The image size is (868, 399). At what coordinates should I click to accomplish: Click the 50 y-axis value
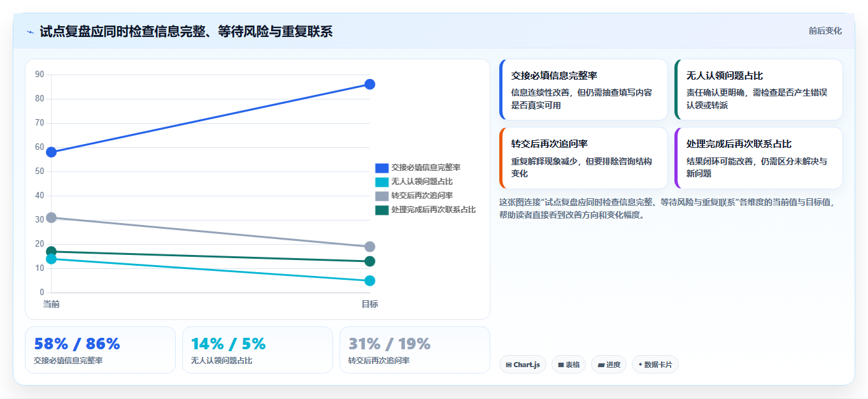point(39,171)
